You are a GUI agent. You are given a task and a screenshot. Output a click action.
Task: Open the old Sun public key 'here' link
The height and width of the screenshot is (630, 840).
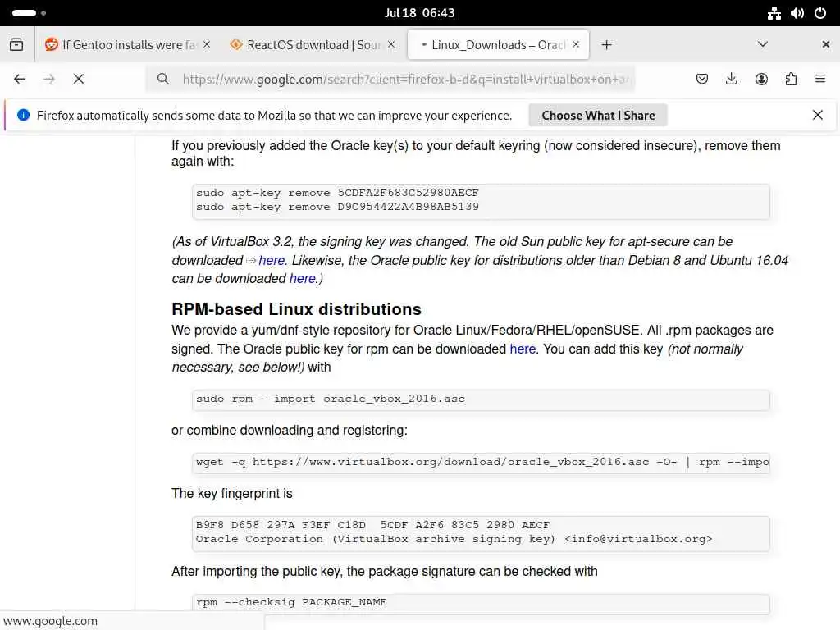(x=272, y=260)
